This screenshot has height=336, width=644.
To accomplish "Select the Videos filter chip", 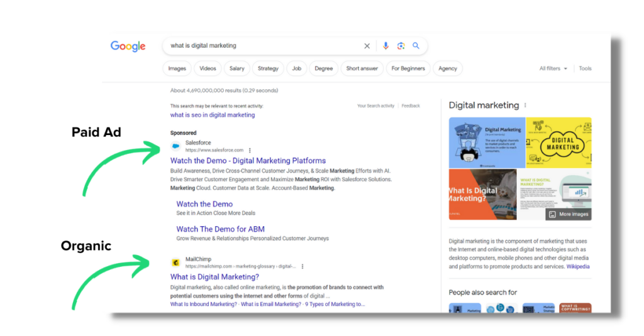I will tap(208, 68).
